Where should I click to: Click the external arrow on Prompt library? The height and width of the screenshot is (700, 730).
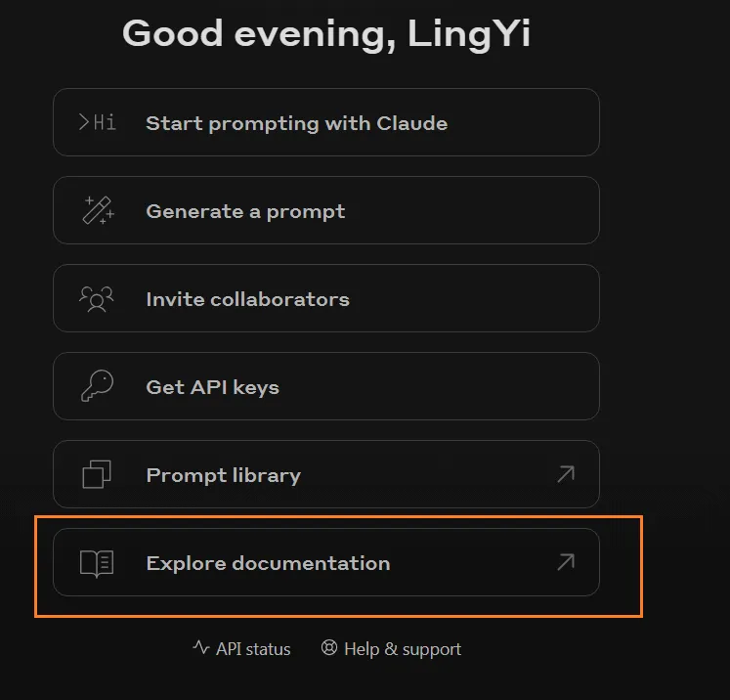[566, 474]
